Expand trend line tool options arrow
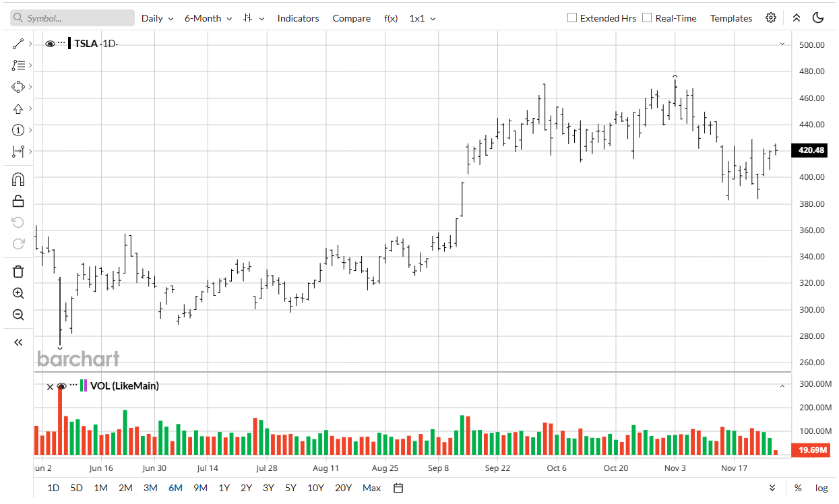This screenshot has height=504, width=839. coord(30,44)
